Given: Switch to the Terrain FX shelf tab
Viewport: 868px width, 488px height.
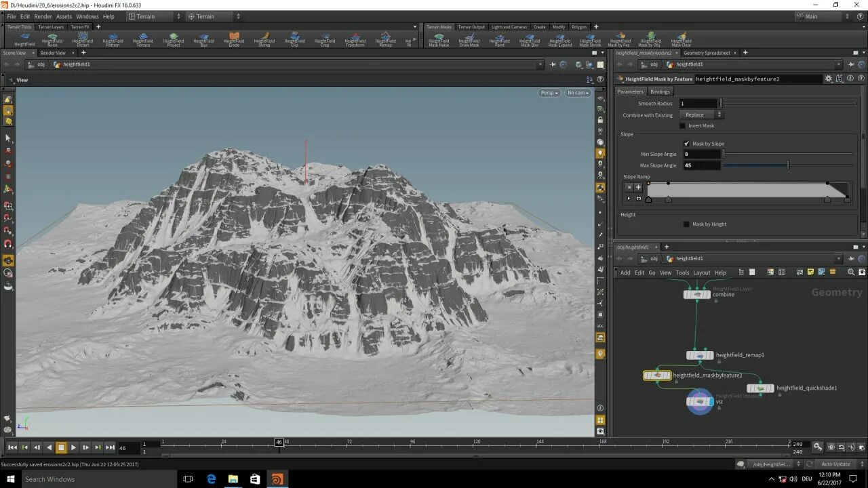Looking at the screenshot, I should (x=80, y=27).
